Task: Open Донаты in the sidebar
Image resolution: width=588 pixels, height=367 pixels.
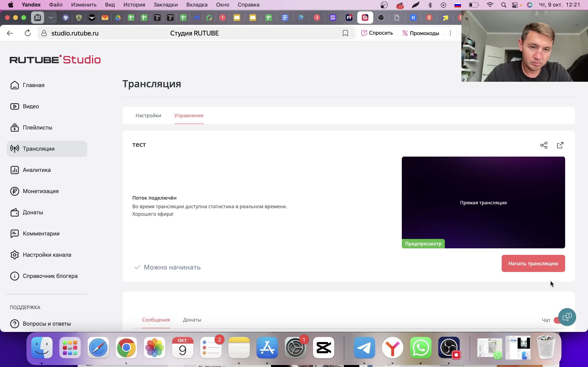Action: (32, 212)
